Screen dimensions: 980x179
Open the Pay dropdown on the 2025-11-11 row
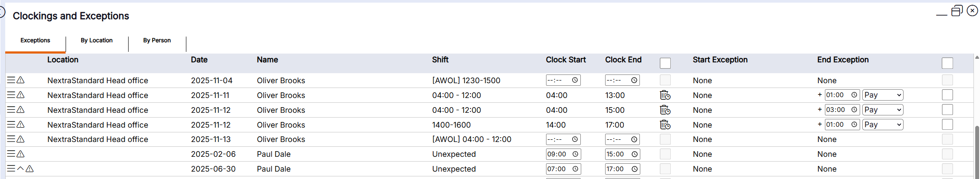pos(883,95)
